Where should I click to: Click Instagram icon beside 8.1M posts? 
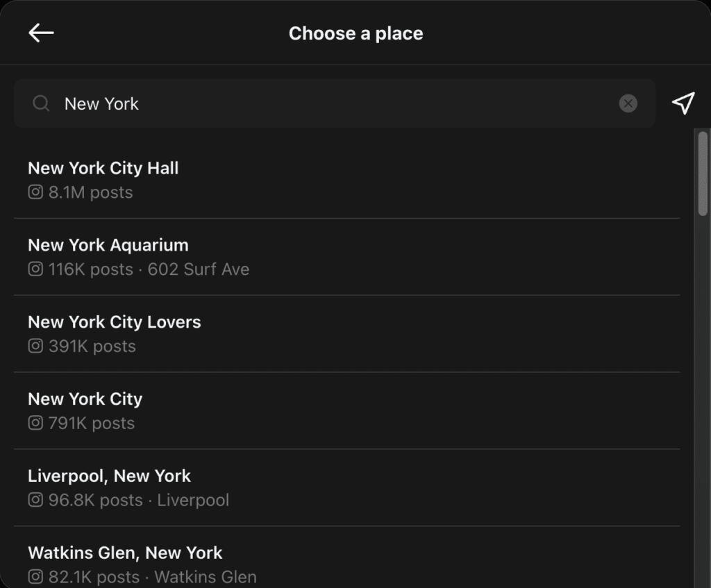(x=35, y=192)
